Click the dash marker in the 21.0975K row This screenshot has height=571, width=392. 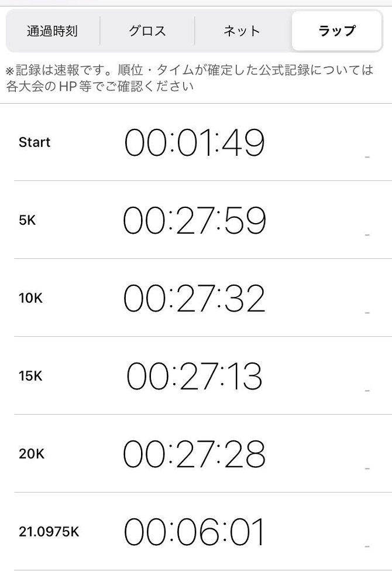[367, 546]
